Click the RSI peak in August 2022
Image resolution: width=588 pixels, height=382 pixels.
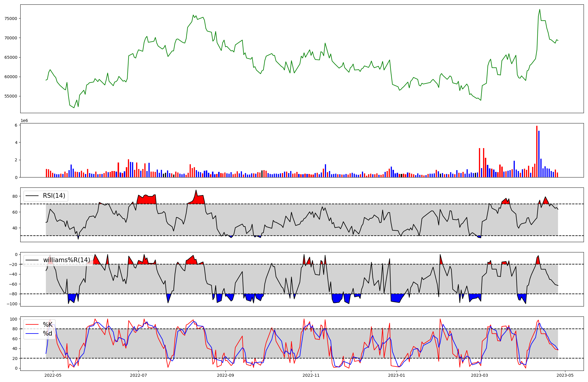(x=196, y=190)
